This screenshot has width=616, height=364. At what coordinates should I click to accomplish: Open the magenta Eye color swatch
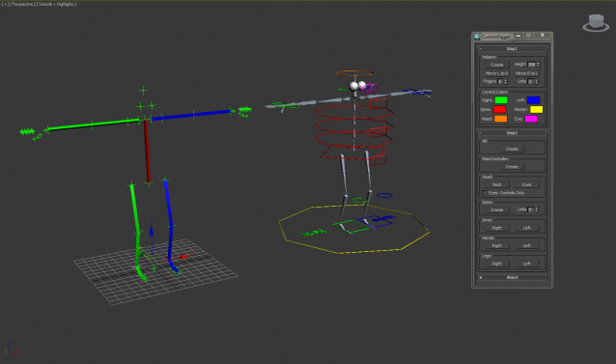(531, 119)
